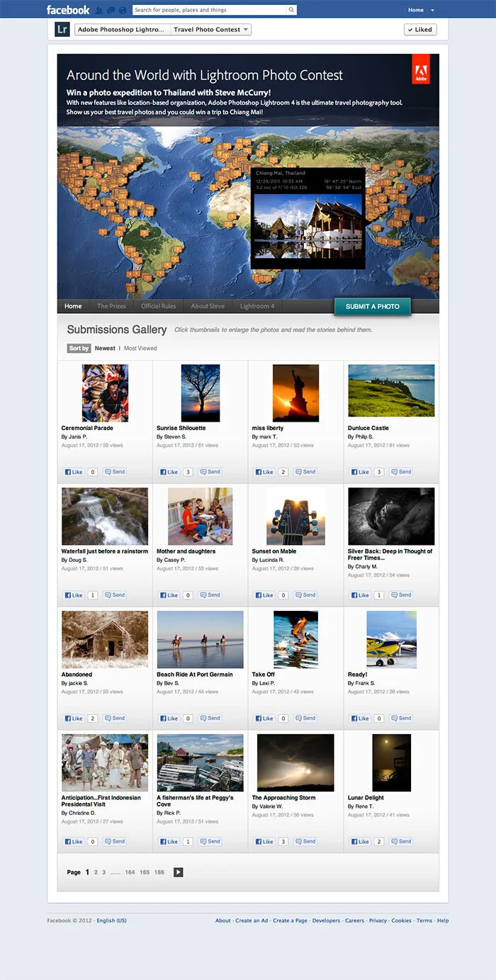Send the Beach Ride At Port Germain photo
Screen dimensions: 496x980
[x=210, y=719]
